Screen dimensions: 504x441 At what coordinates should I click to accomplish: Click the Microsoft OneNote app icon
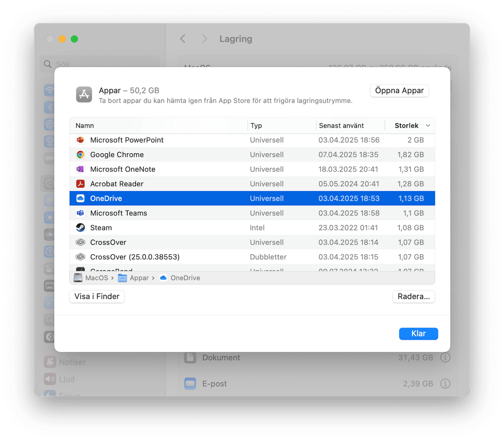click(80, 169)
